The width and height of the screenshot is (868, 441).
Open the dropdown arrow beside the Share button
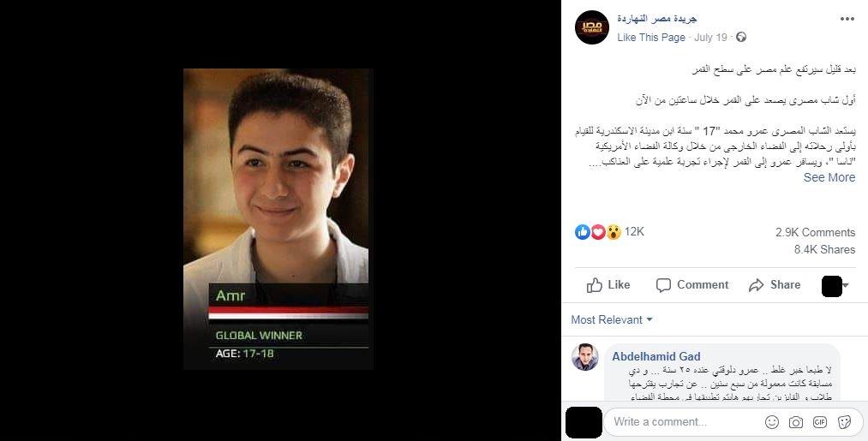pos(846,285)
